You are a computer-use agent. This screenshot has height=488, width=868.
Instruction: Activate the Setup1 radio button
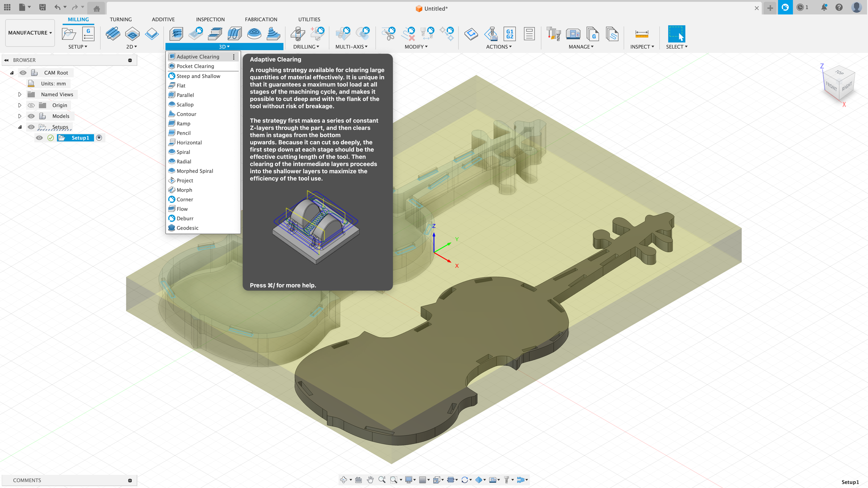(x=99, y=138)
